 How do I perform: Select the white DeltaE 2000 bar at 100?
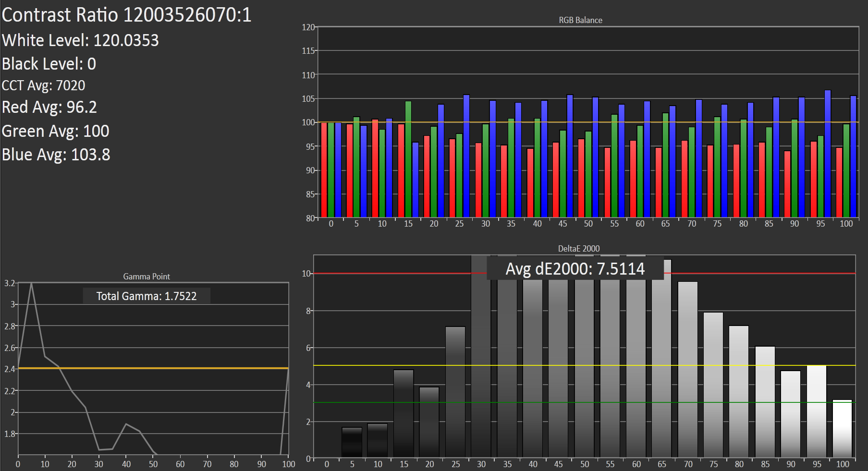[843, 428]
